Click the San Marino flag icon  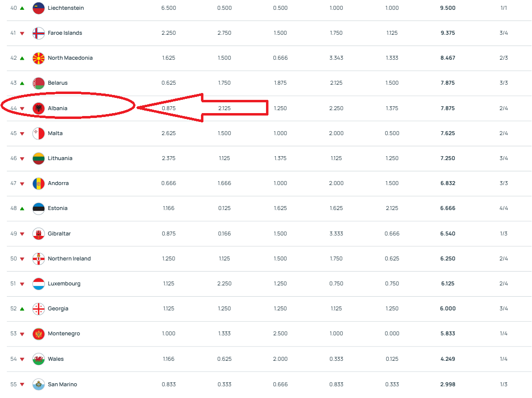point(38,384)
